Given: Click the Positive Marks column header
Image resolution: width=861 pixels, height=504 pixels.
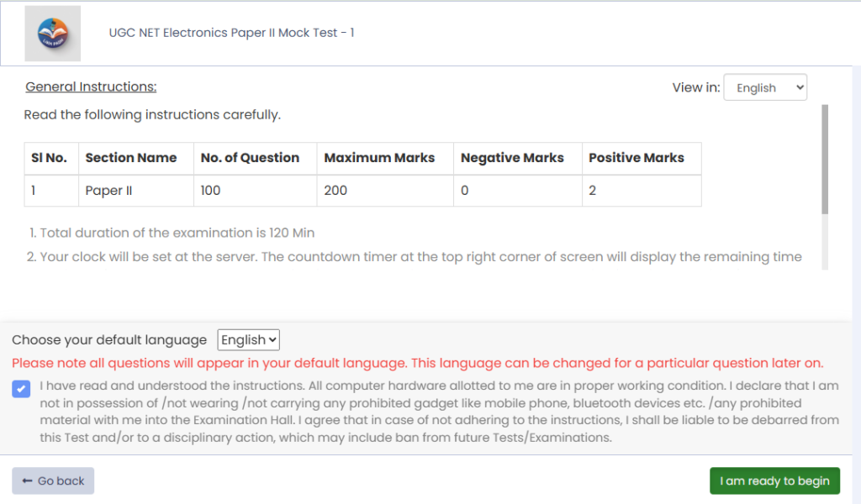Looking at the screenshot, I should (x=637, y=158).
